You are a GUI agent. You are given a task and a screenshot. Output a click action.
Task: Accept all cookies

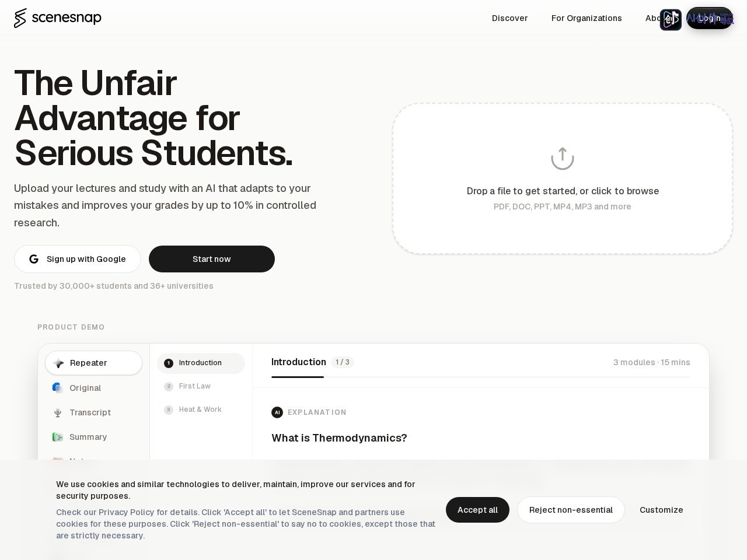(x=477, y=510)
